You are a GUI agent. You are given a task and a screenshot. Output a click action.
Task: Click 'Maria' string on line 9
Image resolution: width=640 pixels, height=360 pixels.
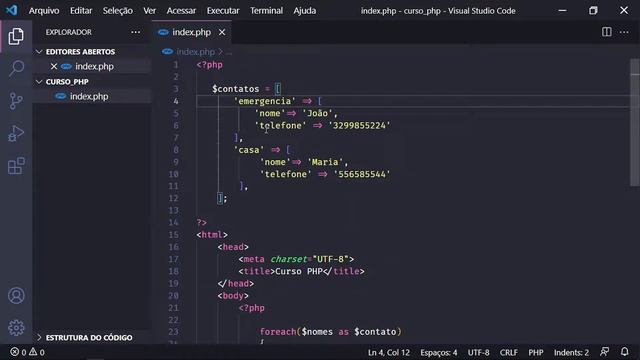click(325, 162)
